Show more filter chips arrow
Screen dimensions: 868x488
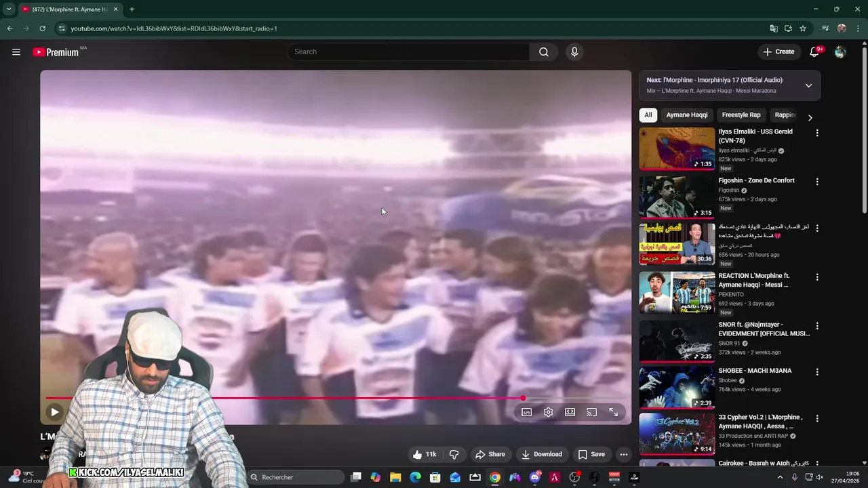(810, 117)
